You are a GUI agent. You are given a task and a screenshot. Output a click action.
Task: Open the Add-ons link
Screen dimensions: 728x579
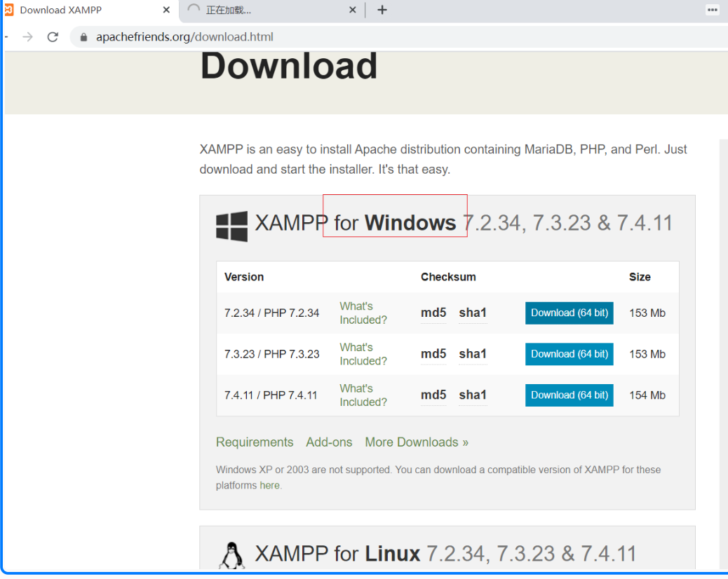pyautogui.click(x=329, y=442)
